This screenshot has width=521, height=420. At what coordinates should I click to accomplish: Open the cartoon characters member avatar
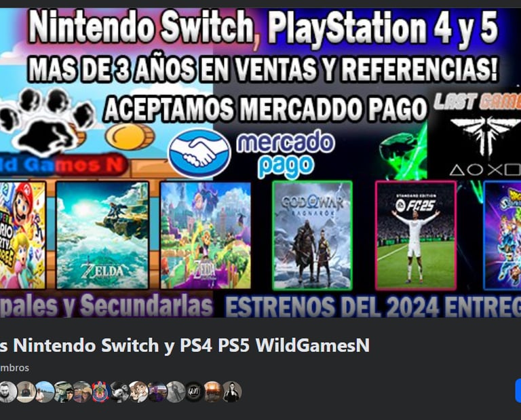click(138, 392)
